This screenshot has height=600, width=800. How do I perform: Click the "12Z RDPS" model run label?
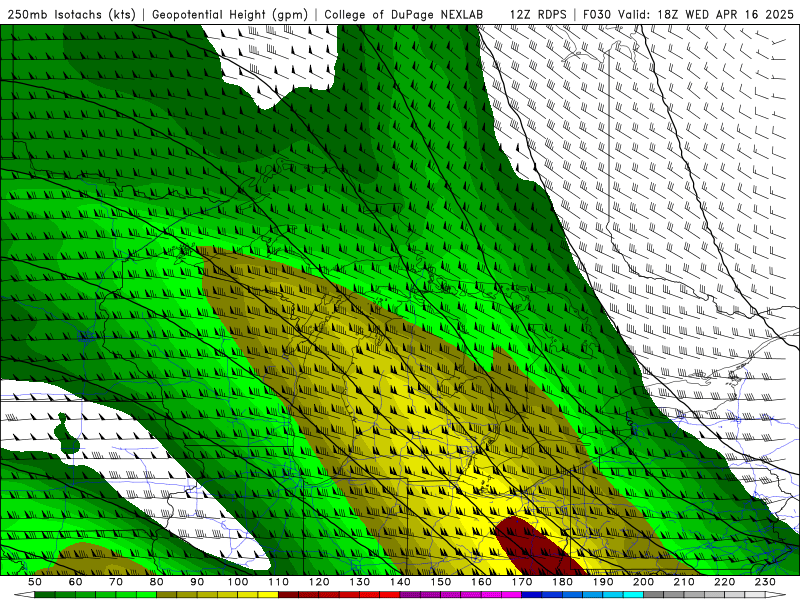[x=538, y=15]
